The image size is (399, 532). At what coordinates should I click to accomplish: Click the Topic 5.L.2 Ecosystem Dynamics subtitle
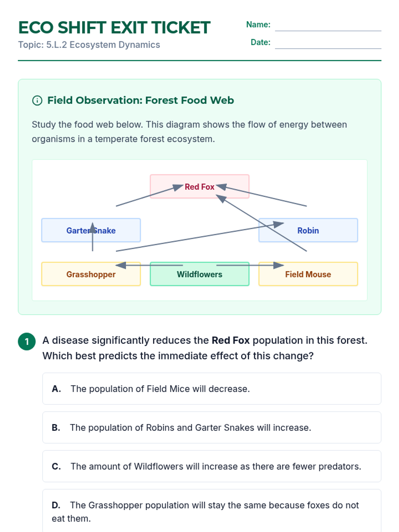coord(89,45)
